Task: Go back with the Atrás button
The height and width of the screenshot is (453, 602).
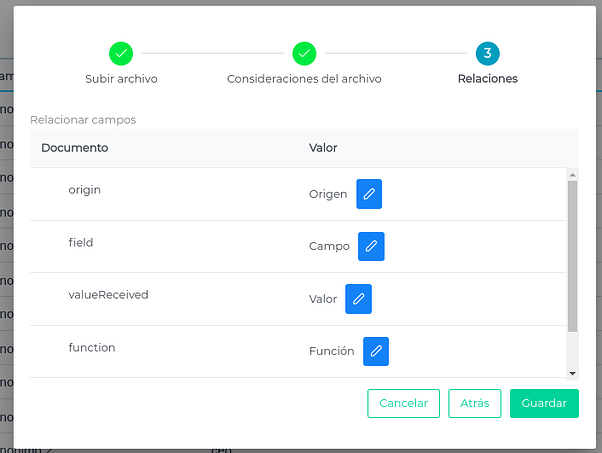Action: tap(475, 403)
